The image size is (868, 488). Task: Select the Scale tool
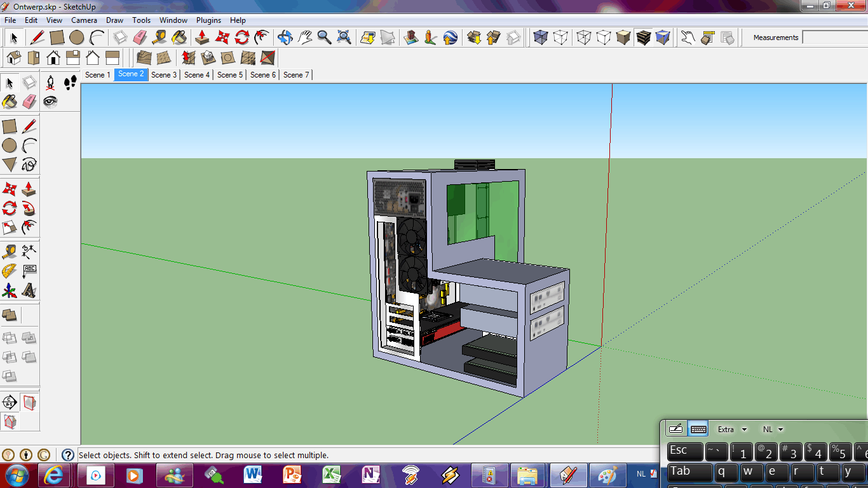coord(10,227)
